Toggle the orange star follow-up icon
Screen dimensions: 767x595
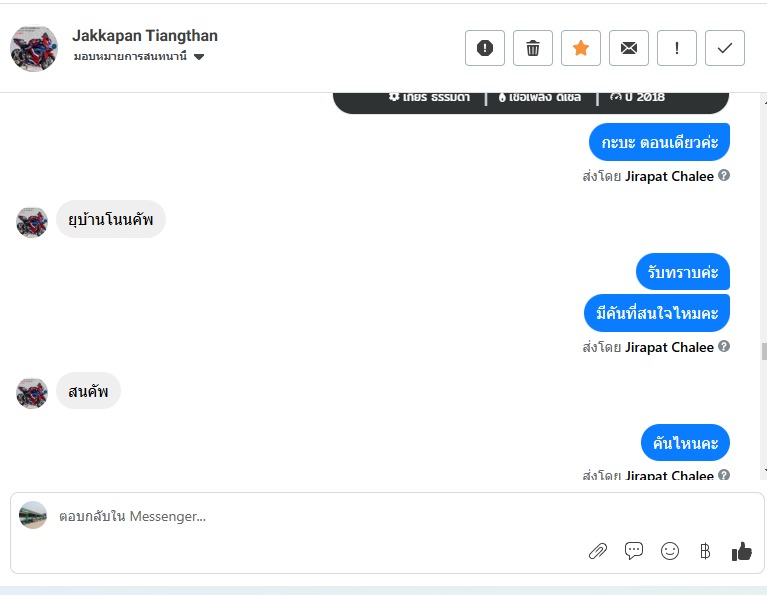(x=581, y=48)
